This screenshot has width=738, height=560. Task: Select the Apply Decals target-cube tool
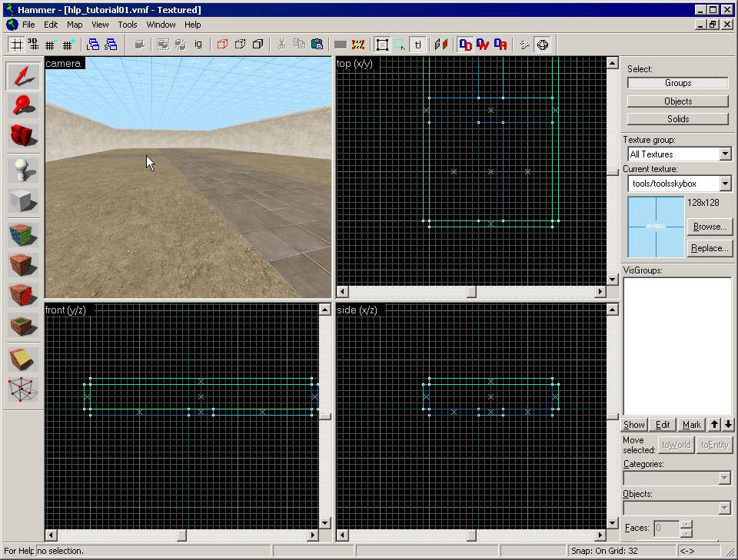pyautogui.click(x=23, y=295)
